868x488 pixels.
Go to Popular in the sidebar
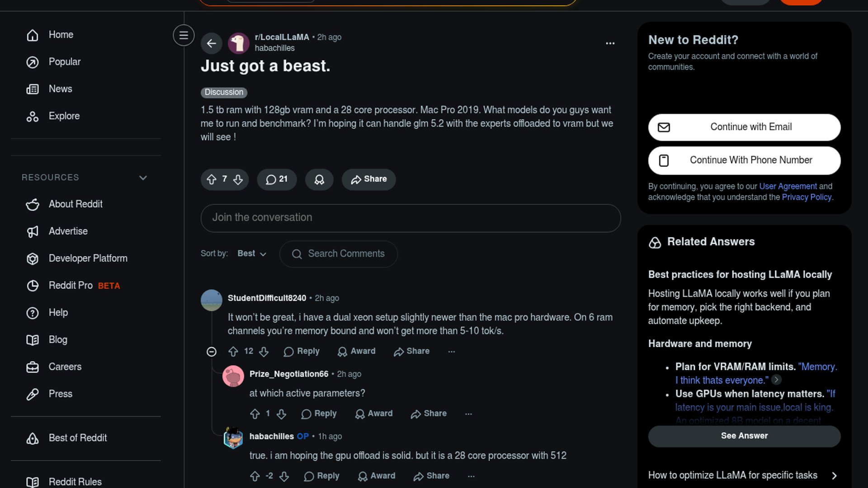pos(64,62)
